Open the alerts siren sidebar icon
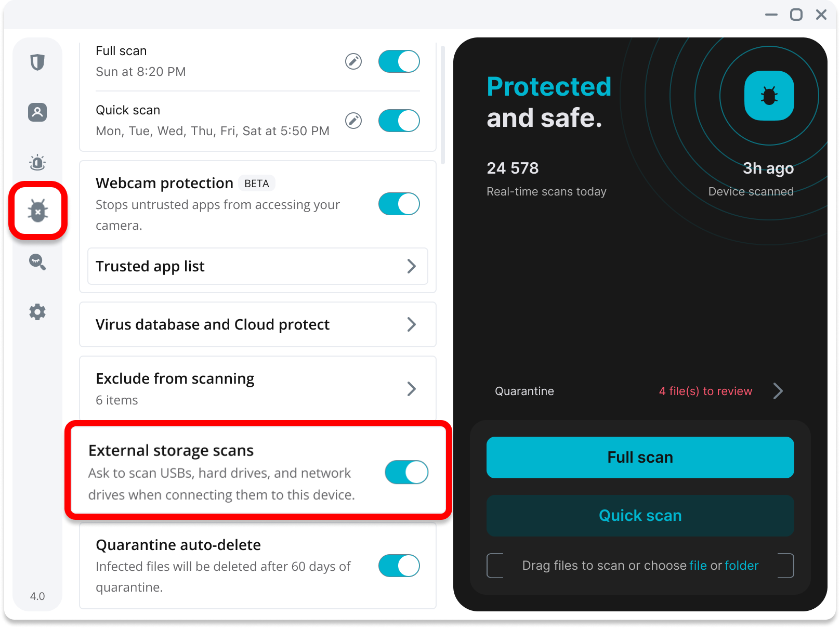The image size is (840, 628). pos(37,162)
